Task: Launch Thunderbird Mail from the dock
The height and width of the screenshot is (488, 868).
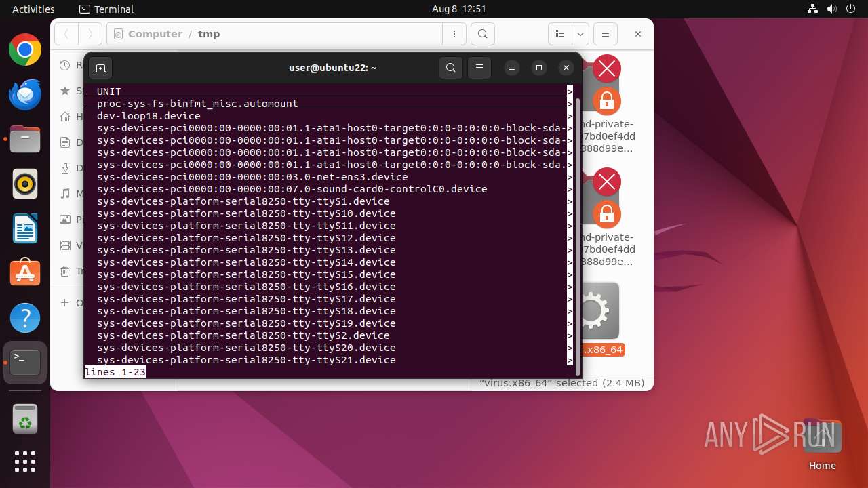Action: click(25, 95)
